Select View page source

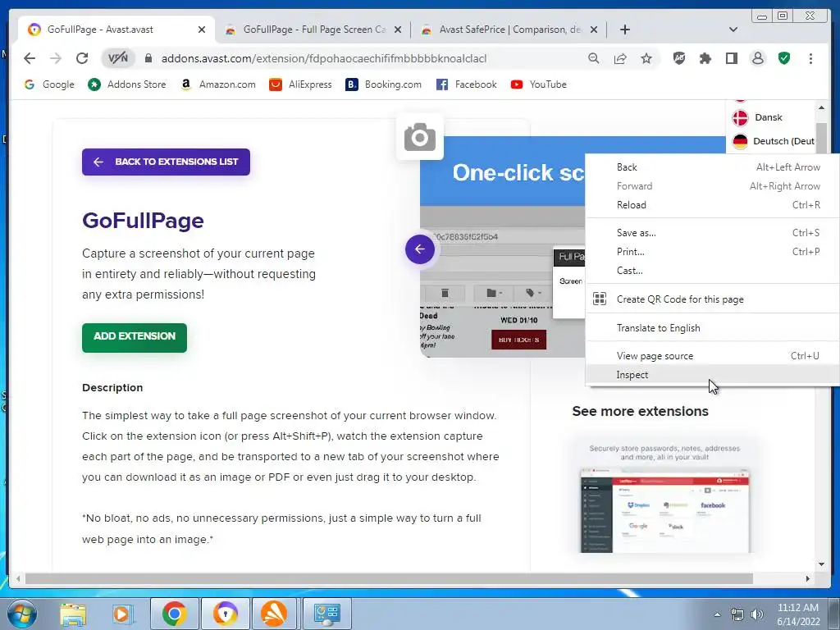tap(712, 356)
